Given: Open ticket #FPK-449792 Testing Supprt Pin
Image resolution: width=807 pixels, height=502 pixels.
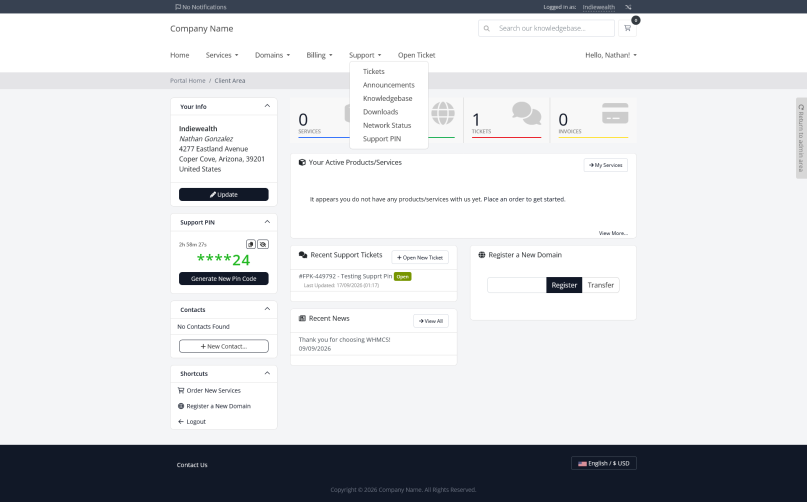Looking at the screenshot, I should (x=345, y=276).
